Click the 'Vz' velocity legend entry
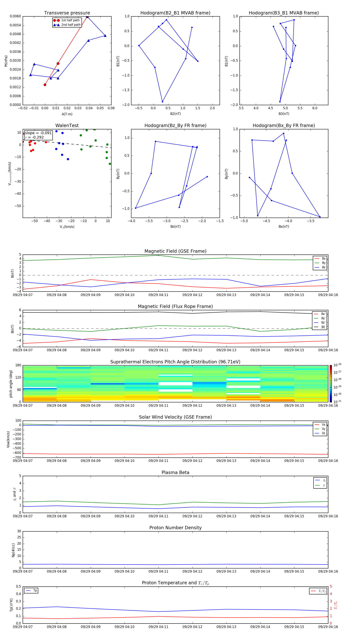The width and height of the screenshot is (351, 644). [x=320, y=433]
